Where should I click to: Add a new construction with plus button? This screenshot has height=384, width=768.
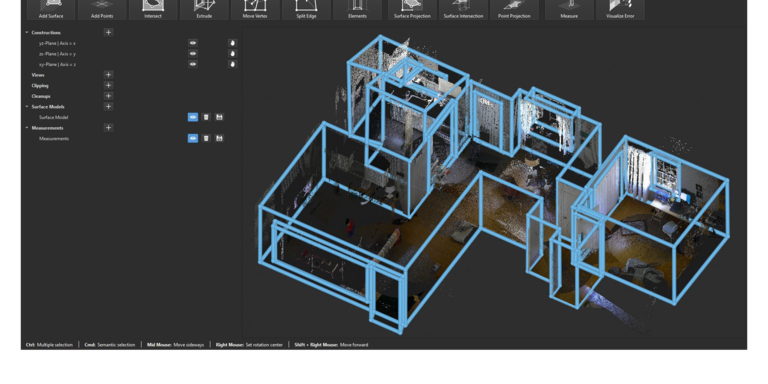click(108, 32)
